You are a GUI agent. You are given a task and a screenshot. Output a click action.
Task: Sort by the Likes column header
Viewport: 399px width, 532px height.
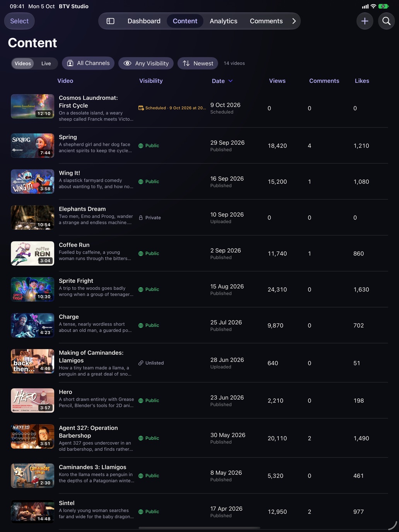tap(362, 81)
